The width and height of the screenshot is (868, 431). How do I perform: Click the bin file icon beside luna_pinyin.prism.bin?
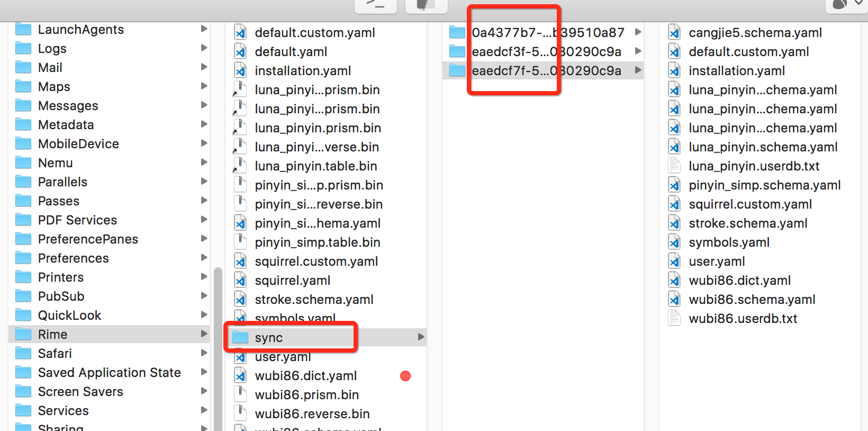click(x=240, y=128)
